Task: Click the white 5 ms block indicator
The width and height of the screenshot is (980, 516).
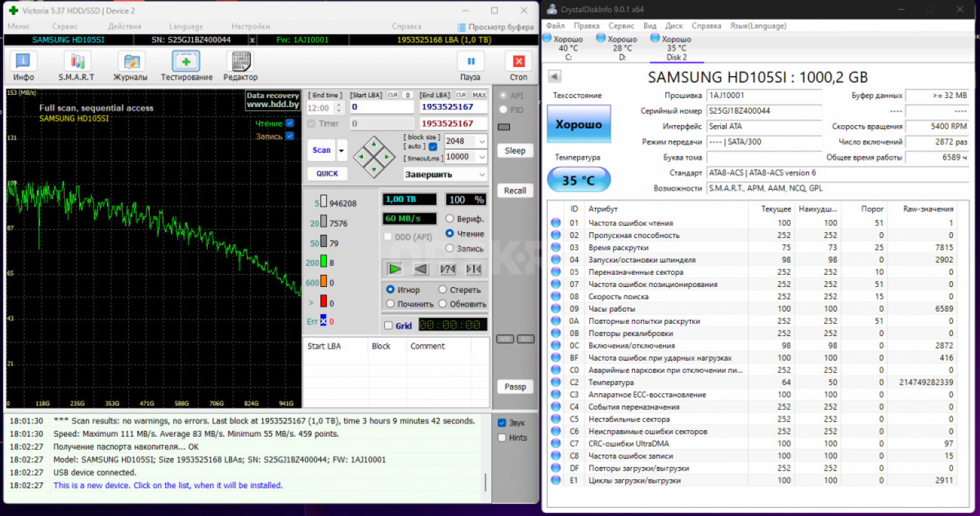Action: (x=324, y=203)
